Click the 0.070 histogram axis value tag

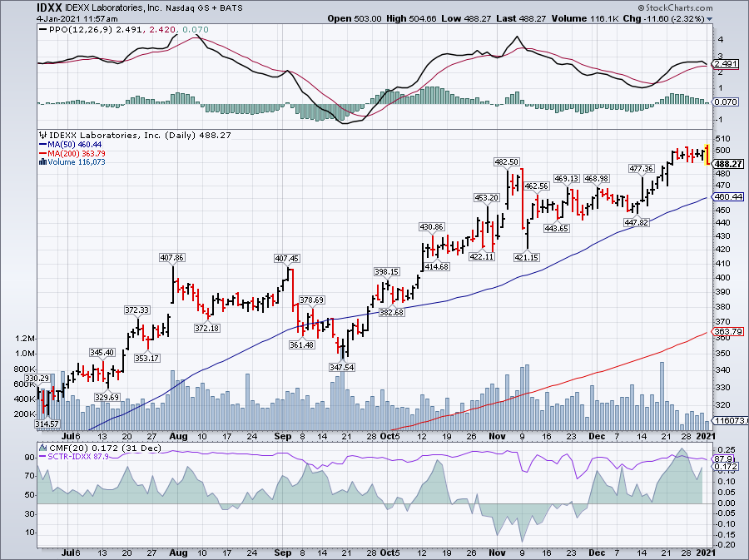tap(727, 102)
